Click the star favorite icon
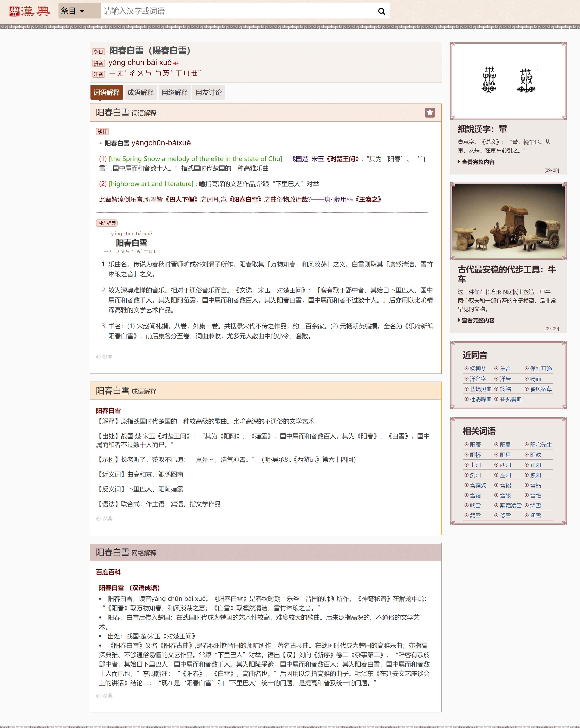This screenshot has height=728, width=580. (x=430, y=112)
